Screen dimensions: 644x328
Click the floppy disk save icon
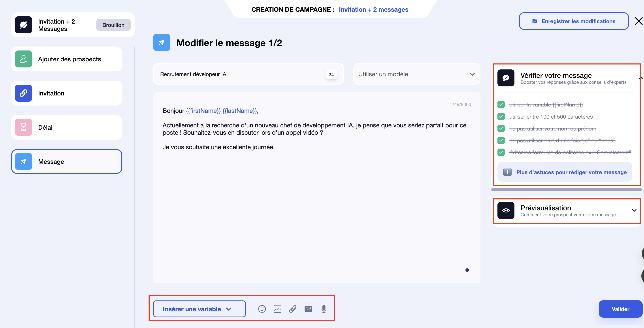[x=535, y=21]
